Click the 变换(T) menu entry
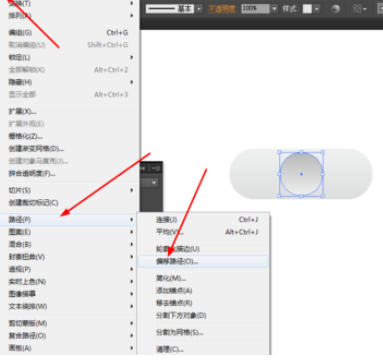Viewport: 383px width, 364px height. [x=70, y=3]
